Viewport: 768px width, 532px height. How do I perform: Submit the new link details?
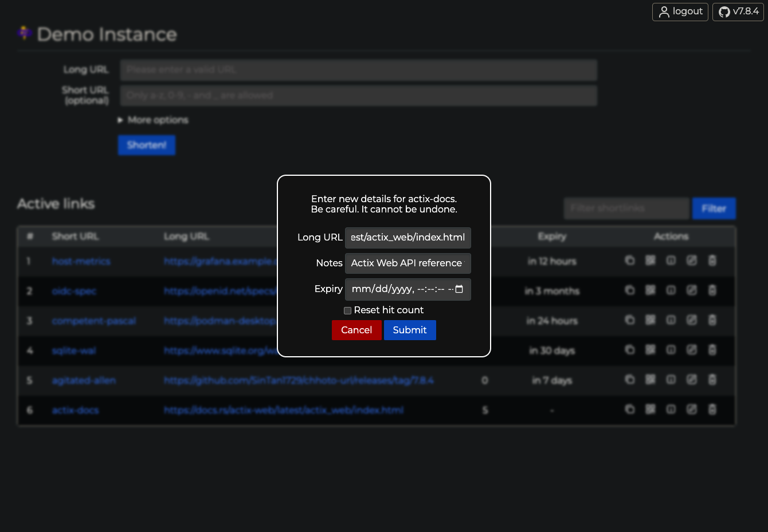pos(410,330)
